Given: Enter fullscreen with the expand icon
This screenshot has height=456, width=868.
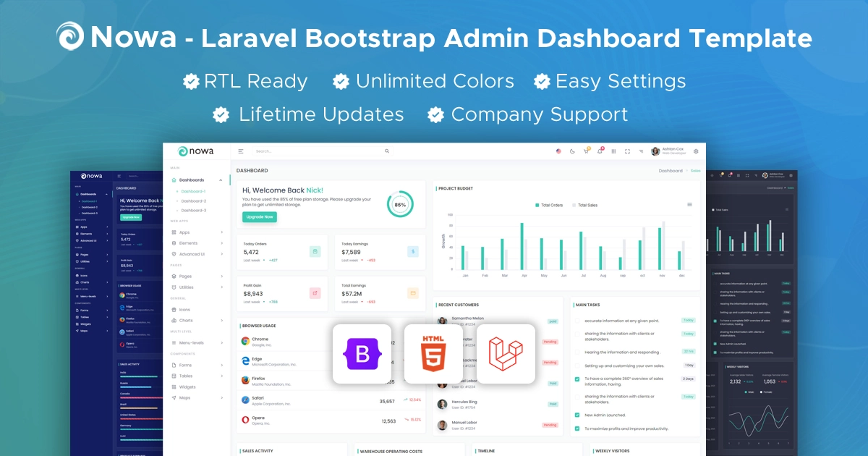Looking at the screenshot, I should [x=627, y=151].
